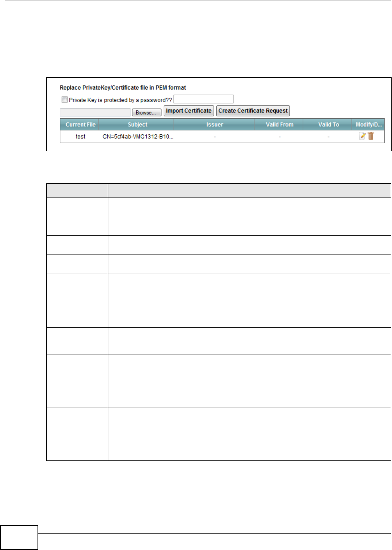Image resolution: width=392 pixels, height=550 pixels.
Task: Click the certificate file path field
Action: (95, 112)
